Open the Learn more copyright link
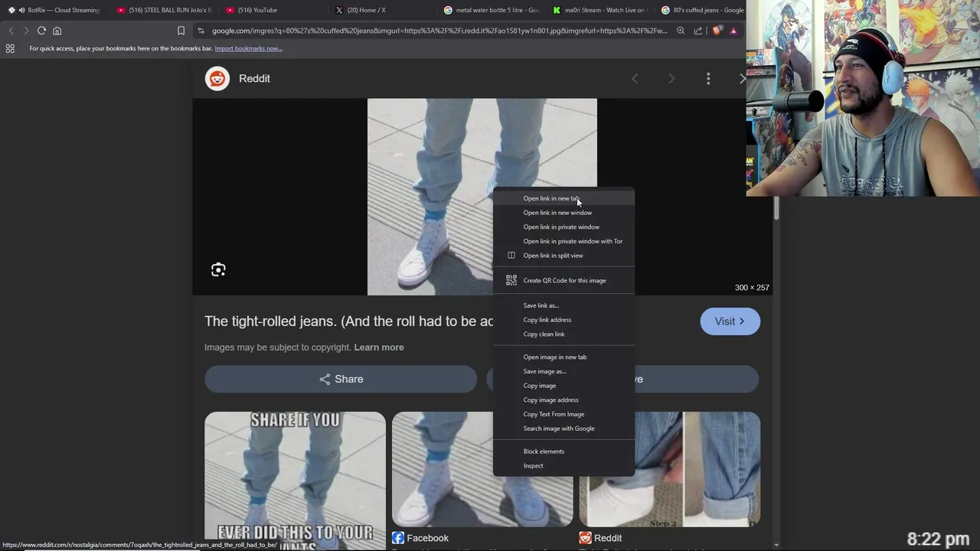Screen dimensions: 980x551 coord(379,347)
